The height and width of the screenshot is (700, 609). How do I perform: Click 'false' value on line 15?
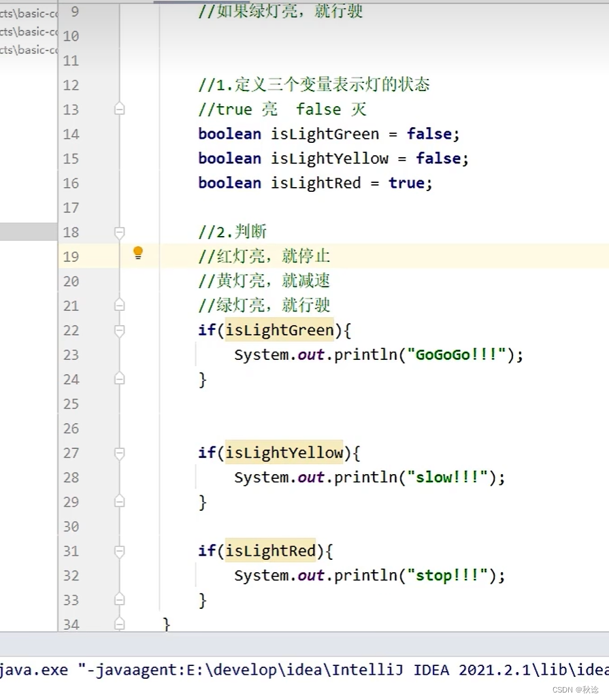tap(438, 159)
